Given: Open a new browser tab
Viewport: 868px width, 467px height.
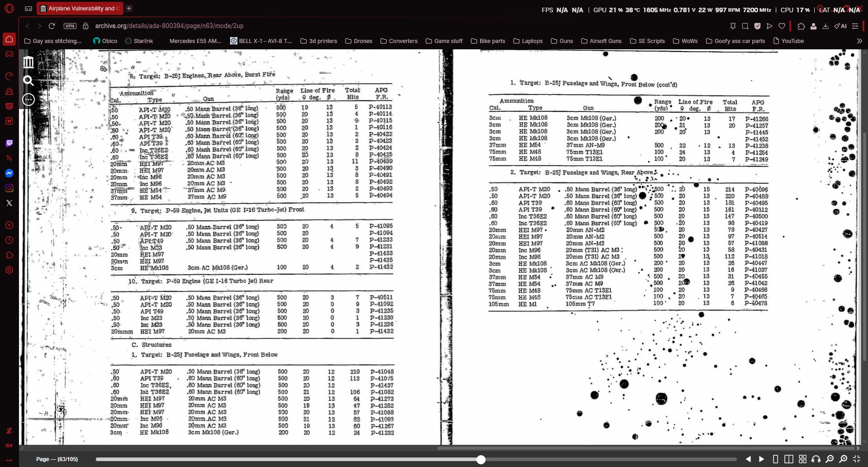Looking at the screenshot, I should 129,8.
